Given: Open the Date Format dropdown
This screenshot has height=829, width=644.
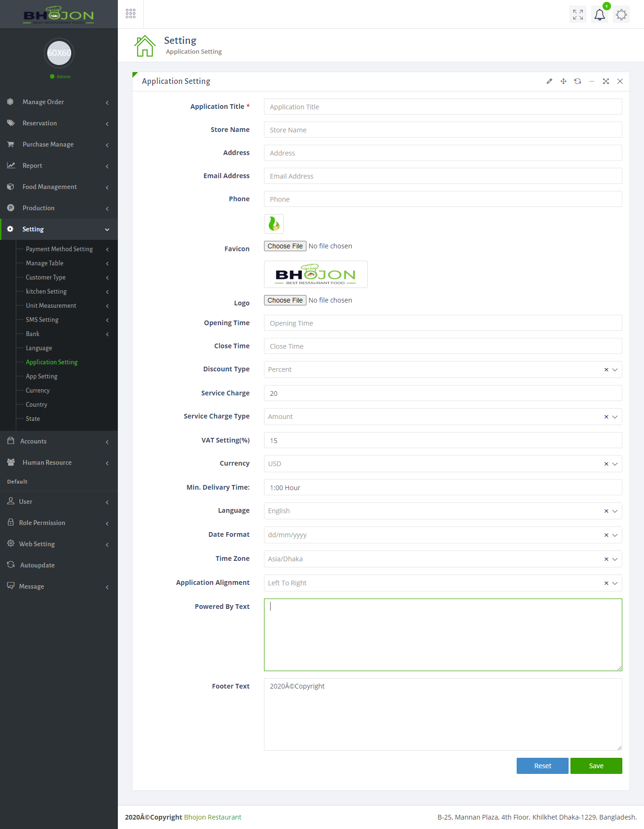Looking at the screenshot, I should click(x=615, y=535).
